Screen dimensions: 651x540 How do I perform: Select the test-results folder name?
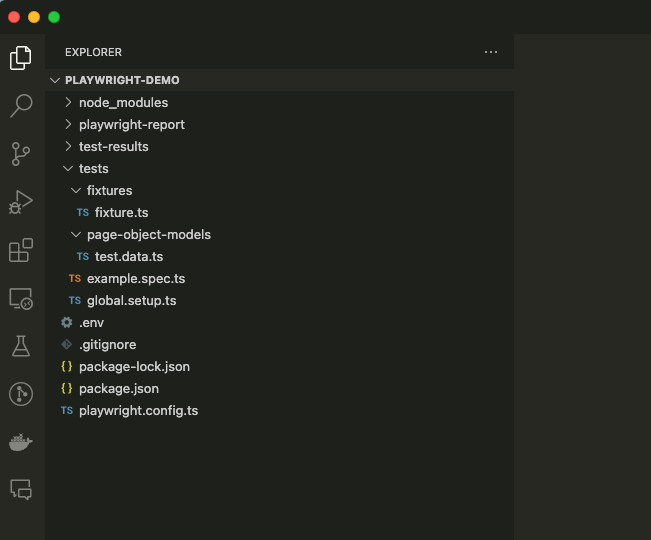(114, 147)
